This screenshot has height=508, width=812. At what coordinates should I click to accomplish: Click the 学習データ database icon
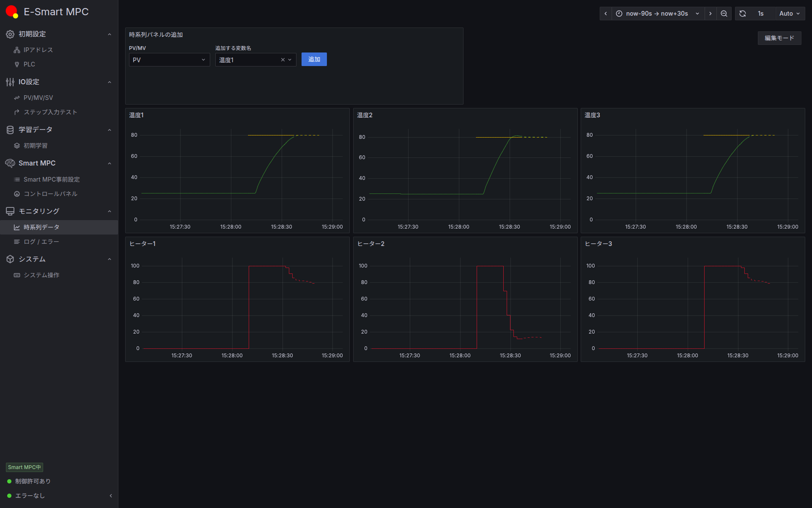10,130
